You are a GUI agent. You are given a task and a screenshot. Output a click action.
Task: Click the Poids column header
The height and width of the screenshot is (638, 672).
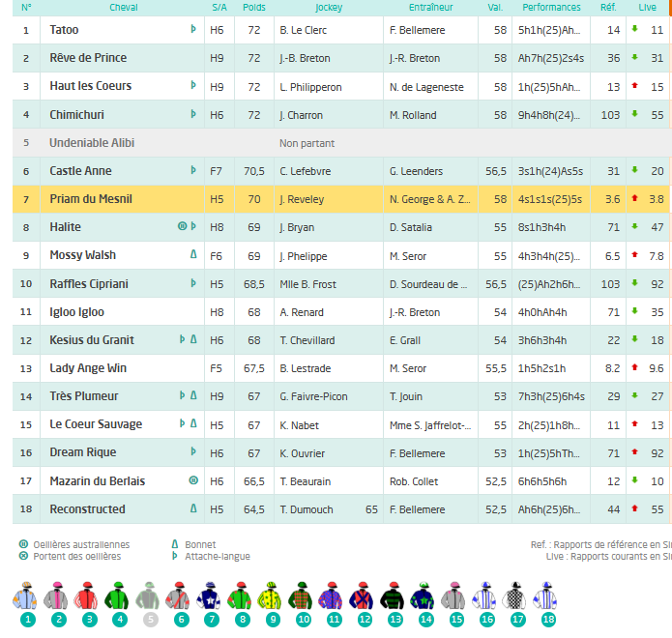click(x=254, y=7)
